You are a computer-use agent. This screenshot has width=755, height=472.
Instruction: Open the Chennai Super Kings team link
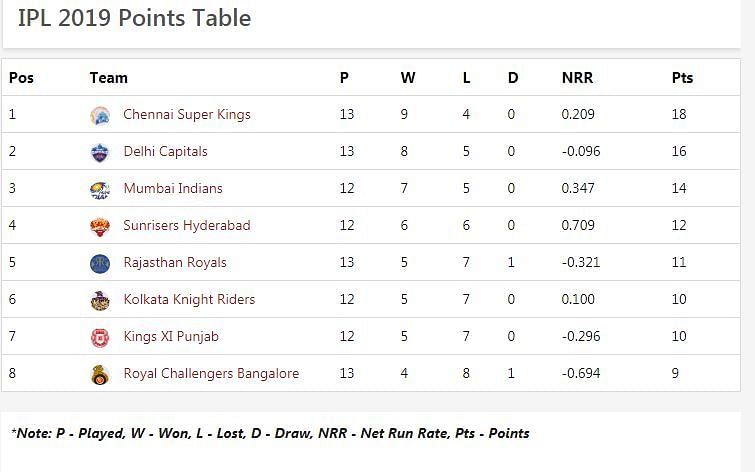pos(186,115)
